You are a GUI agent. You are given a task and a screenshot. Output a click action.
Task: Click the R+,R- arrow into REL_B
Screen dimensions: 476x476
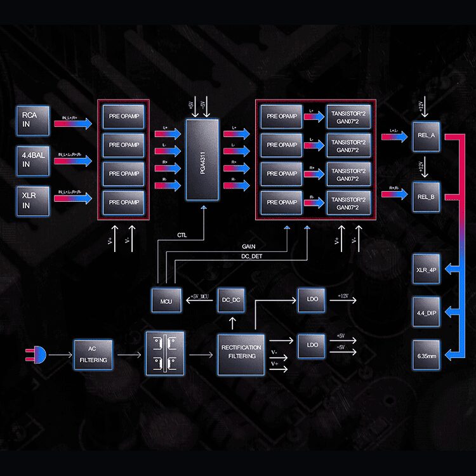pyautogui.click(x=394, y=194)
